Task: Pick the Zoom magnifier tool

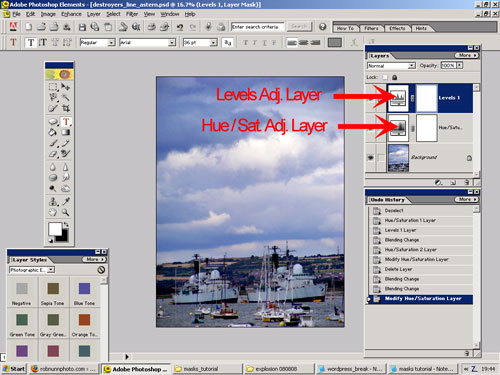Action: coord(66,212)
